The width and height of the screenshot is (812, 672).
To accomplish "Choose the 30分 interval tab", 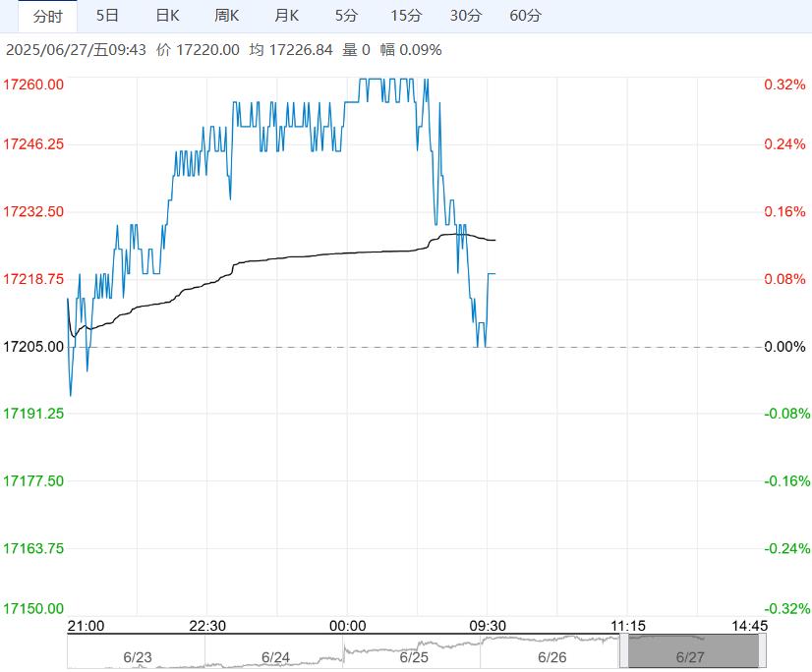I will [x=466, y=16].
